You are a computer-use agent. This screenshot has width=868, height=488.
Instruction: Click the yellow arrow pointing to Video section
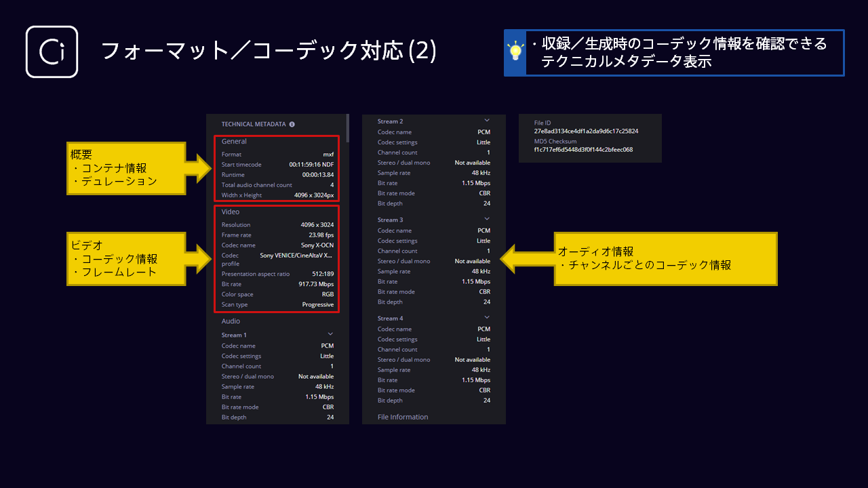coord(201,259)
